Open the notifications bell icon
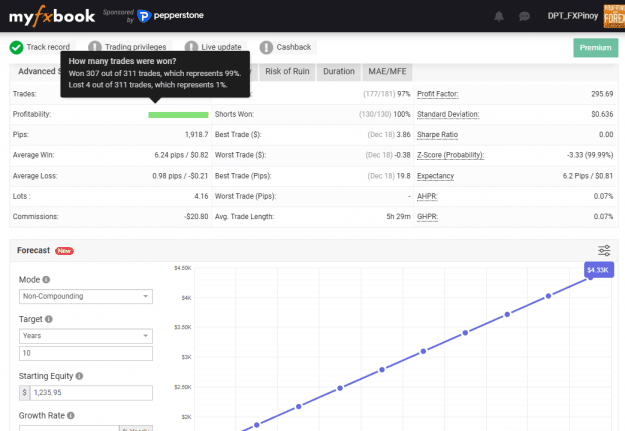 499,16
